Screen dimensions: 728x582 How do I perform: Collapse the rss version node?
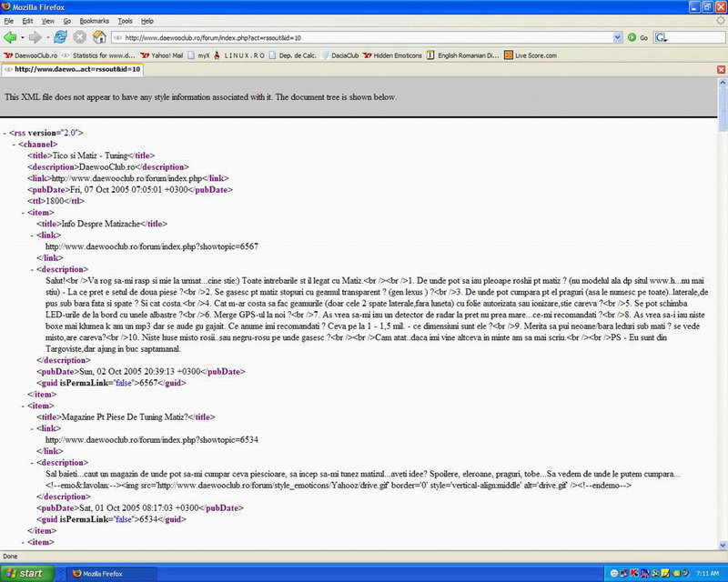click(x=5, y=133)
